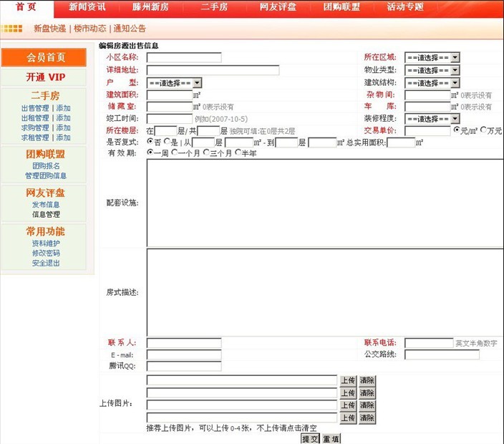Click 楼市动态 link in the sub-navigation

click(x=89, y=29)
